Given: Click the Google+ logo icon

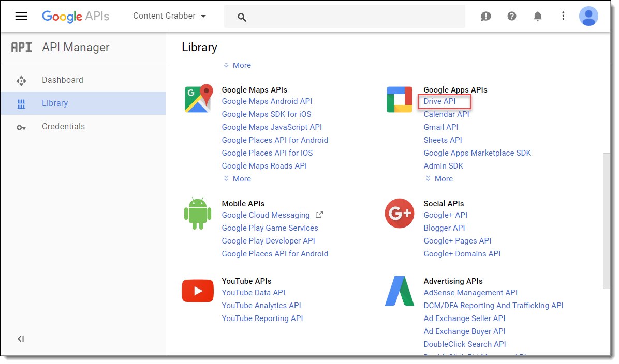Looking at the screenshot, I should tap(400, 214).
